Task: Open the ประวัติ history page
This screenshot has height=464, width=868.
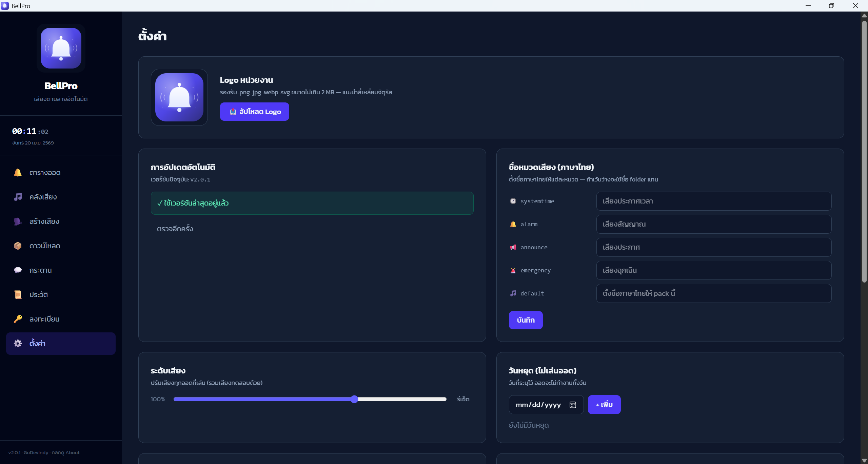Action: (61, 295)
